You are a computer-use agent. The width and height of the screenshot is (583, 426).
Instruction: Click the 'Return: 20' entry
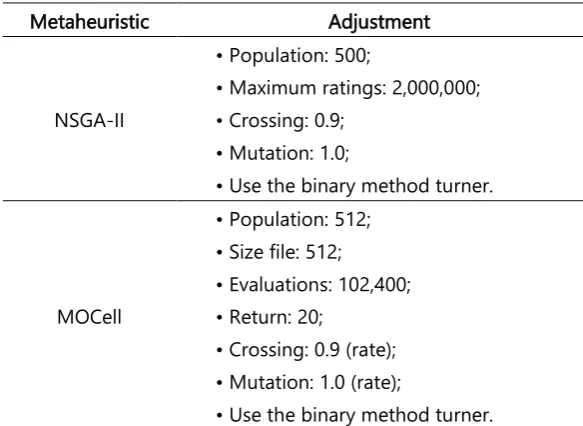[276, 317]
